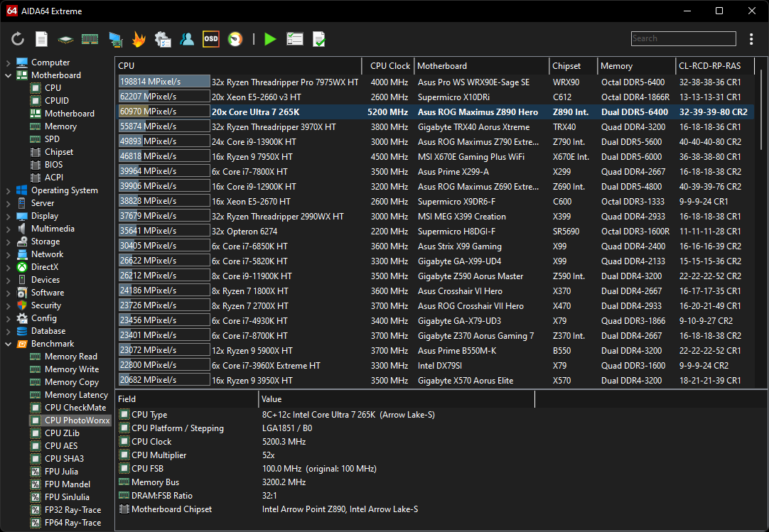Expand the Multimedia tree node
Image resolution: width=769 pixels, height=532 pixels.
point(9,229)
